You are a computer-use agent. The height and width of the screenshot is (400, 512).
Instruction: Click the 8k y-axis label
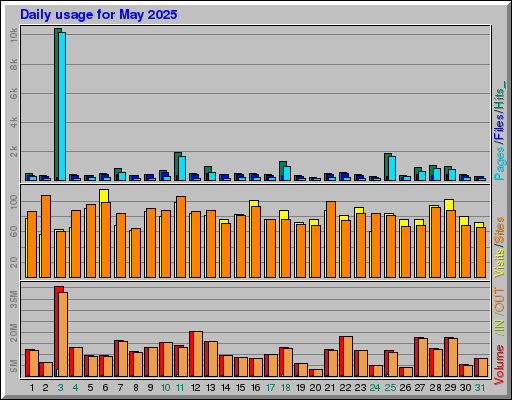point(13,65)
